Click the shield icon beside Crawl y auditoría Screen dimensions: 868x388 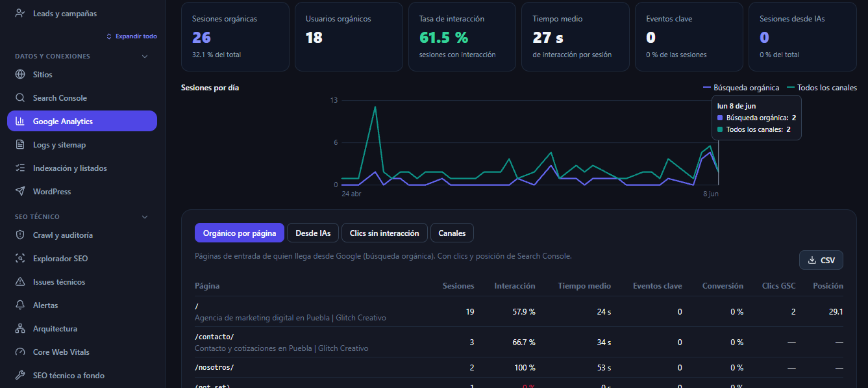(x=20, y=235)
